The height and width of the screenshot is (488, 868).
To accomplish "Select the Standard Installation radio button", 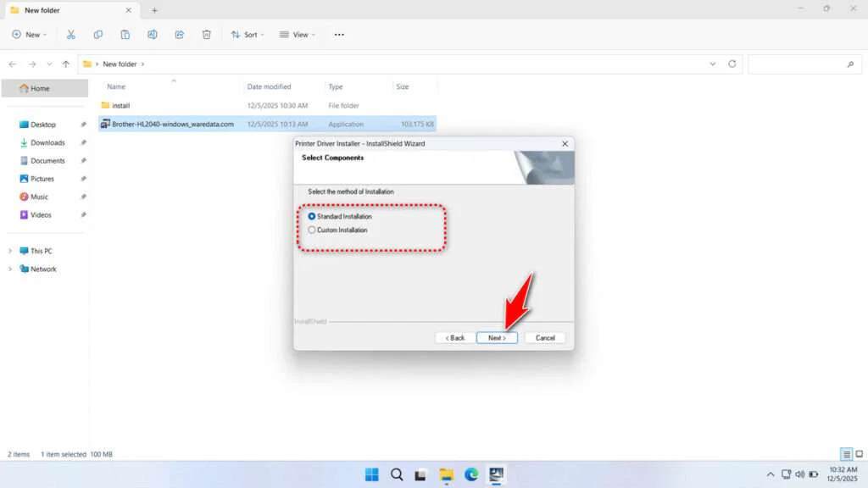I will pyautogui.click(x=312, y=216).
